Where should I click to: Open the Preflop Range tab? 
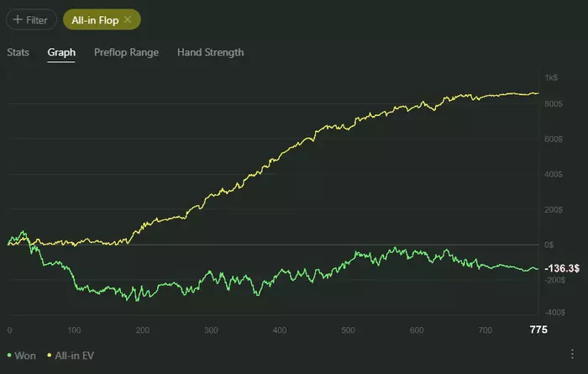[126, 52]
